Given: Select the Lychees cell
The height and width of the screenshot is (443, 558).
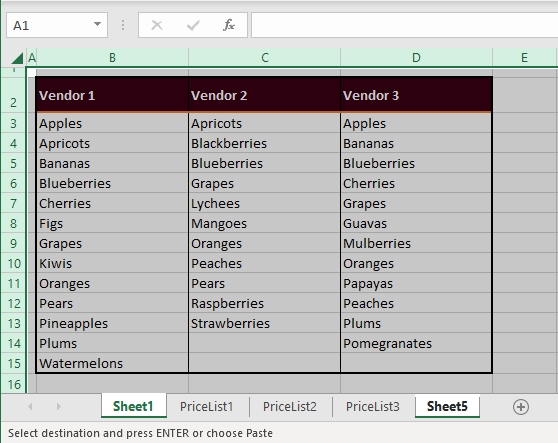Looking at the screenshot, I should 264,204.
